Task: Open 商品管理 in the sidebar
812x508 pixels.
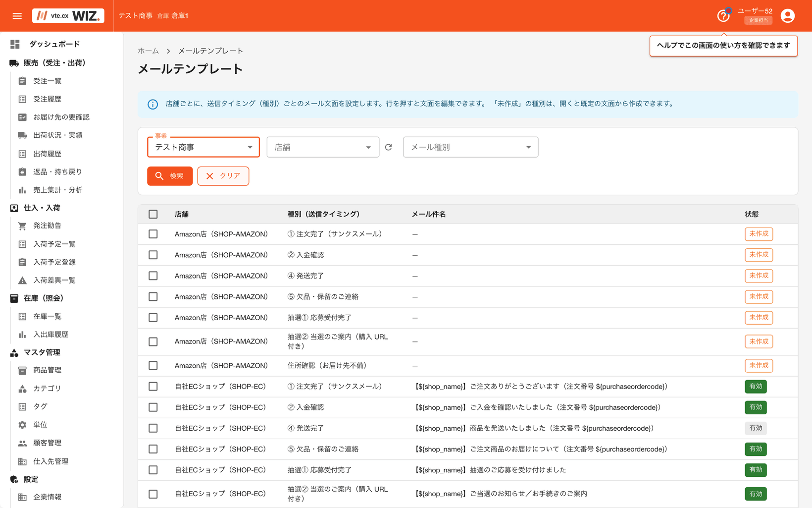Action: (x=47, y=370)
